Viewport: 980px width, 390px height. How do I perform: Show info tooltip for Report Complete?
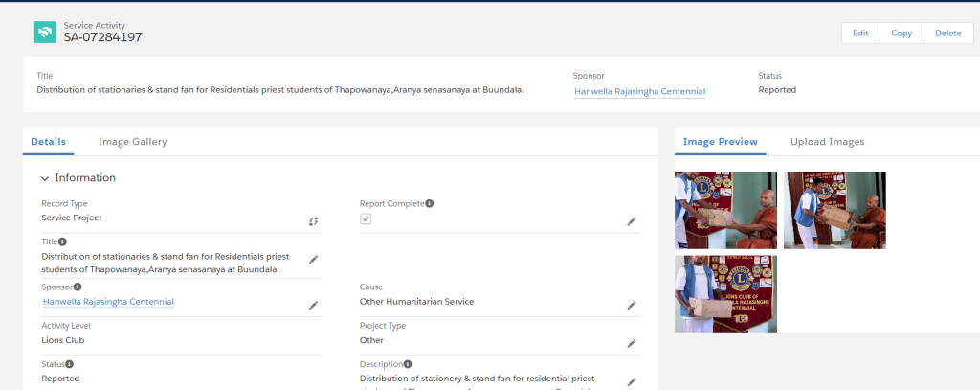click(x=430, y=203)
